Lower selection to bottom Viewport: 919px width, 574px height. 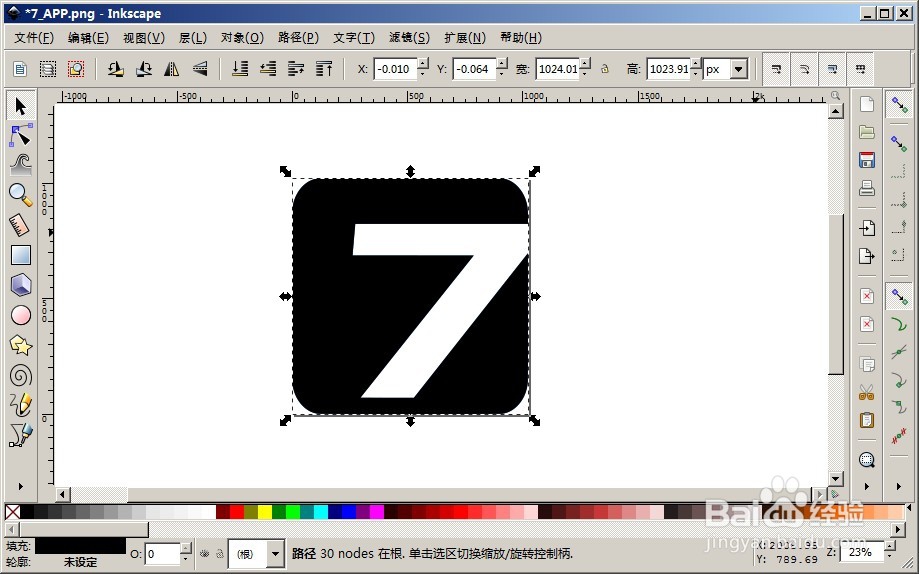point(240,69)
